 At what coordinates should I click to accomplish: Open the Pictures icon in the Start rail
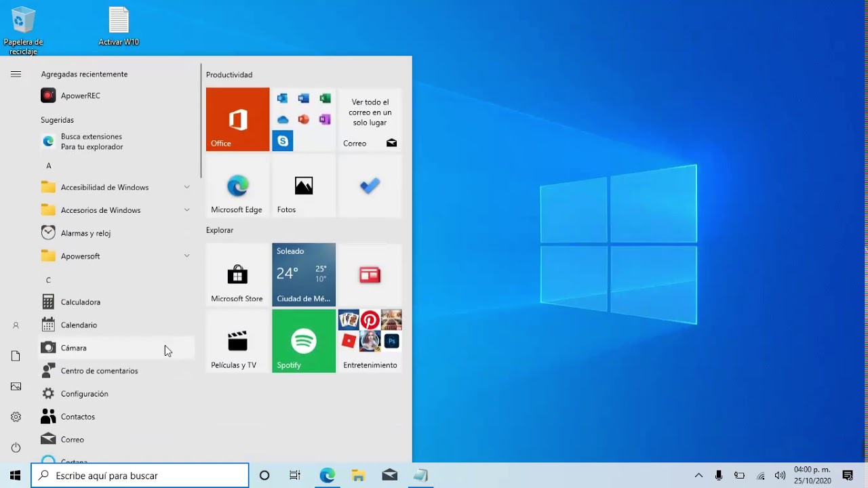click(16, 386)
